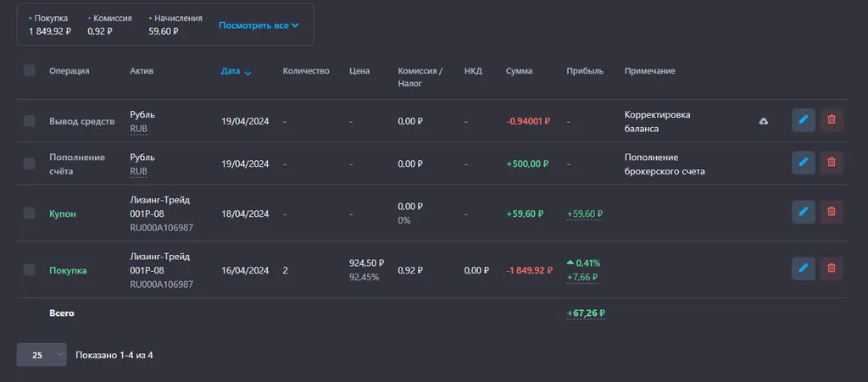Expand Посмотреть все summary dropdown
The height and width of the screenshot is (382, 868).
259,25
